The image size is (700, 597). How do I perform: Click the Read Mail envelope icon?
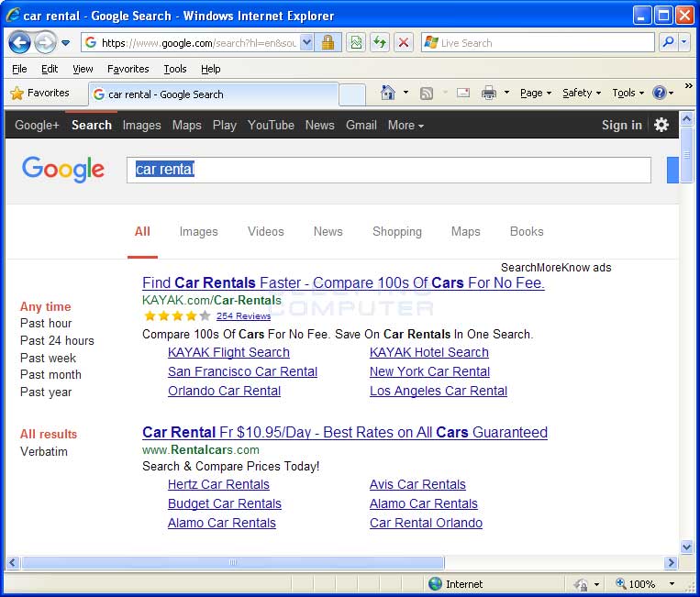click(x=463, y=93)
